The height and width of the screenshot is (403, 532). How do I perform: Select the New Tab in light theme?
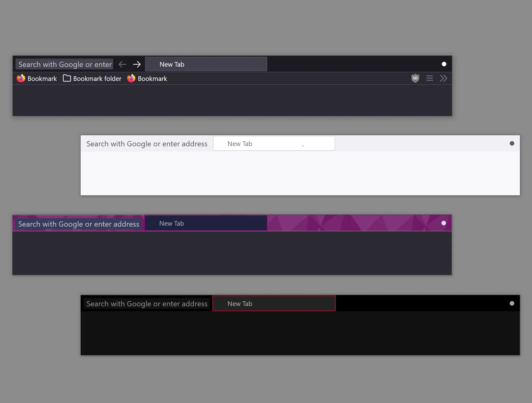click(x=274, y=143)
